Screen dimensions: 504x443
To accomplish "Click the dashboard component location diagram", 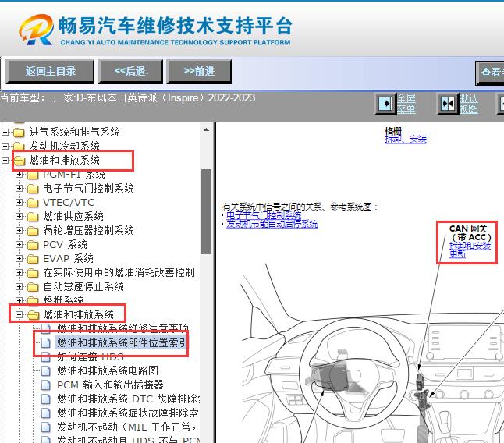I will click(371, 353).
